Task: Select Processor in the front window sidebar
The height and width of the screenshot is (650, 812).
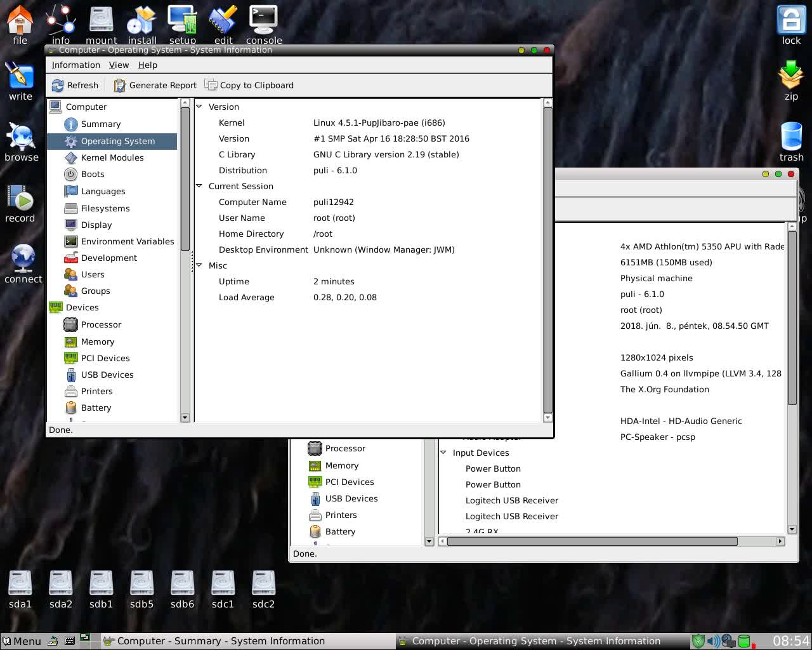Action: [101, 324]
